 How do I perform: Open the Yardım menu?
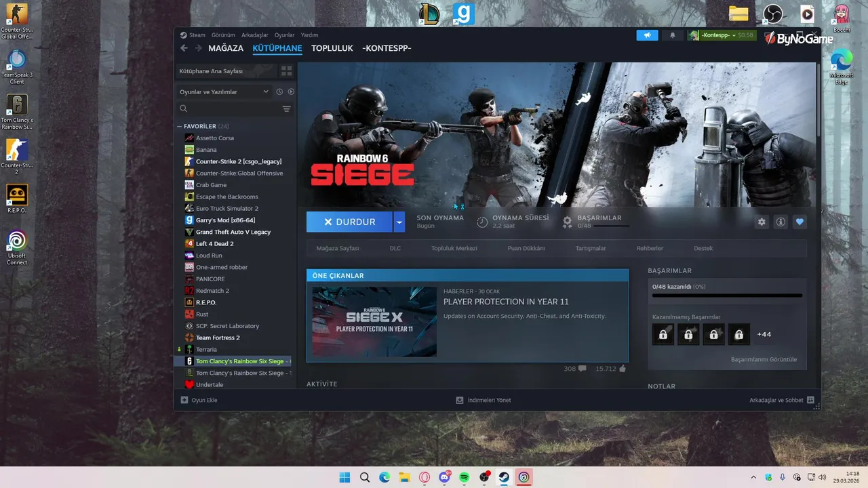(309, 35)
